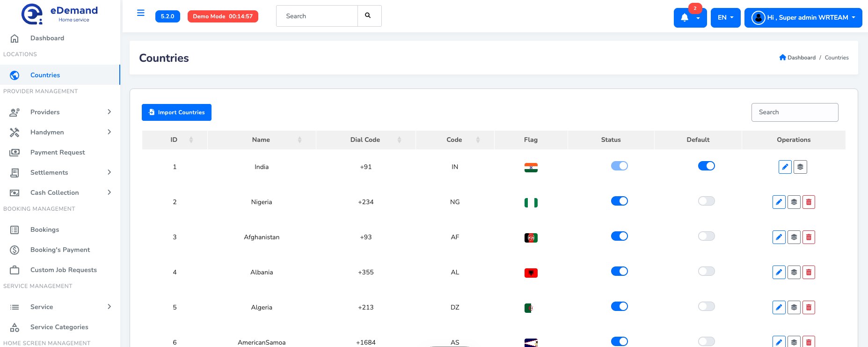Expand the Service sidebar menu
Screen dimensions: 868x347
point(60,307)
